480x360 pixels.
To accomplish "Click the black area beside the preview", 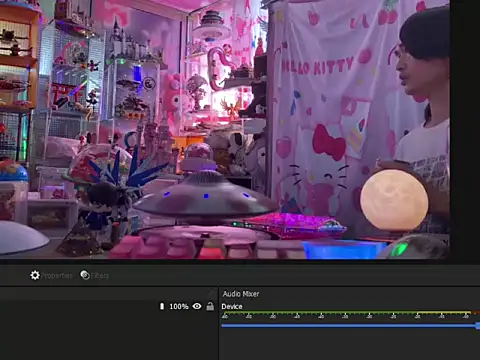I will (465, 129).
